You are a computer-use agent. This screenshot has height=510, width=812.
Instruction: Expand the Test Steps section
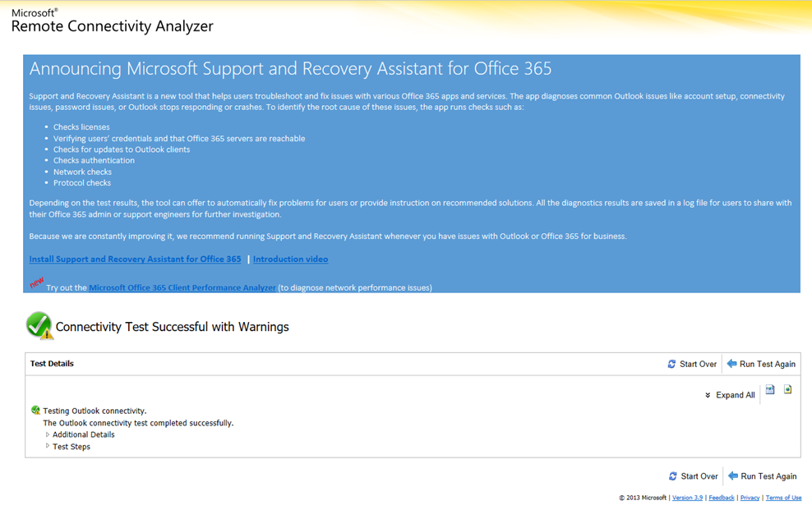click(x=48, y=447)
